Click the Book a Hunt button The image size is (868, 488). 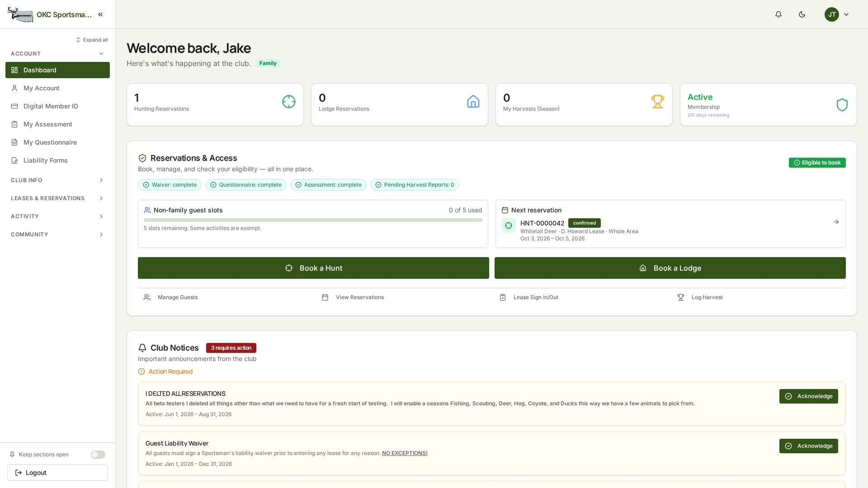coord(313,268)
